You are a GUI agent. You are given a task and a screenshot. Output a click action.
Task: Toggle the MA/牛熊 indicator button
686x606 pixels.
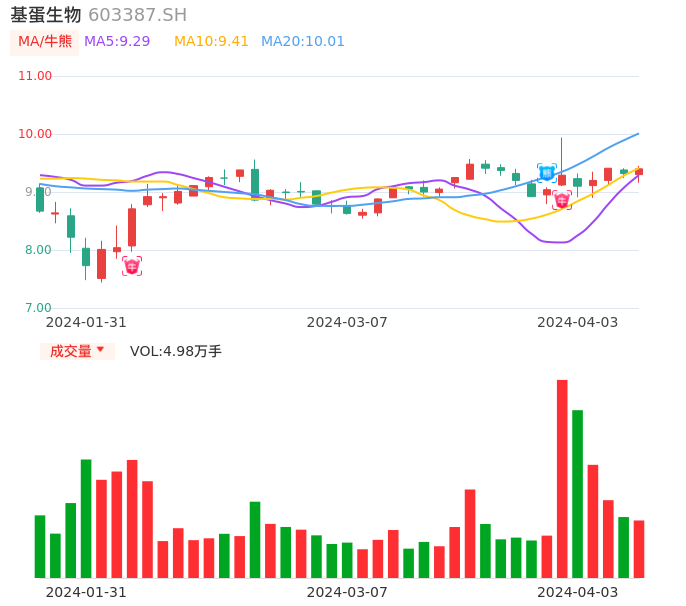(44, 42)
